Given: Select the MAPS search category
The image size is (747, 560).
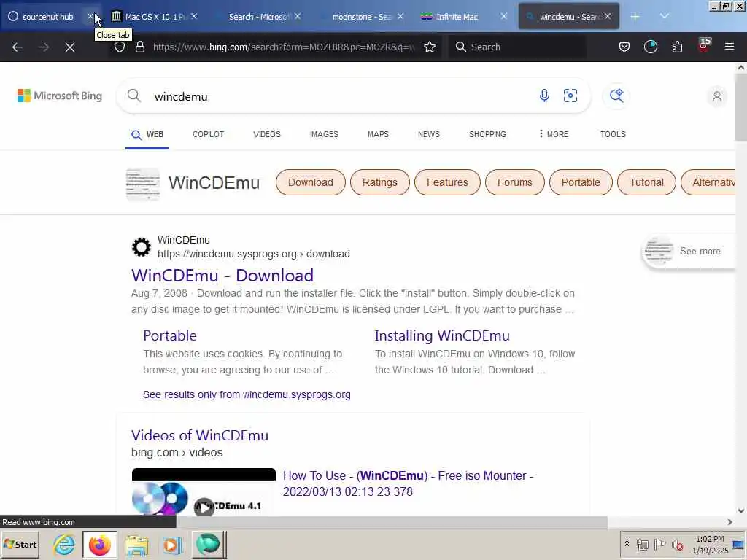Looking at the screenshot, I should tap(378, 134).
